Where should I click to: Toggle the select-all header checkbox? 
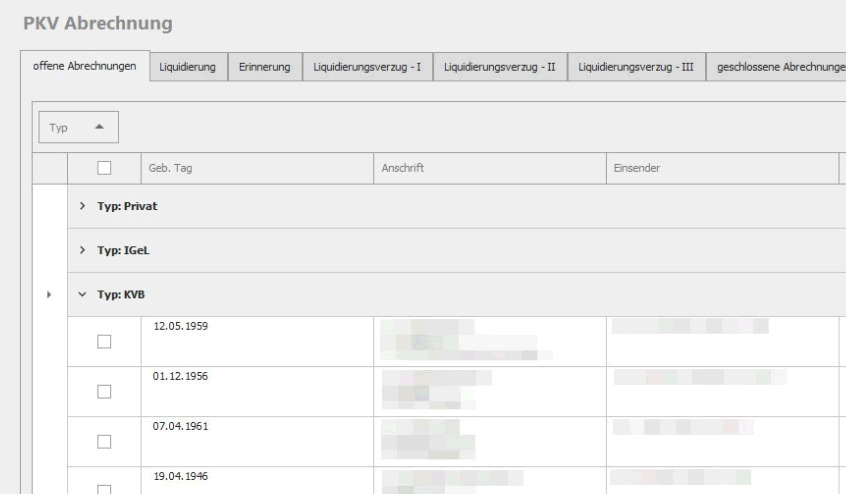coord(102,169)
